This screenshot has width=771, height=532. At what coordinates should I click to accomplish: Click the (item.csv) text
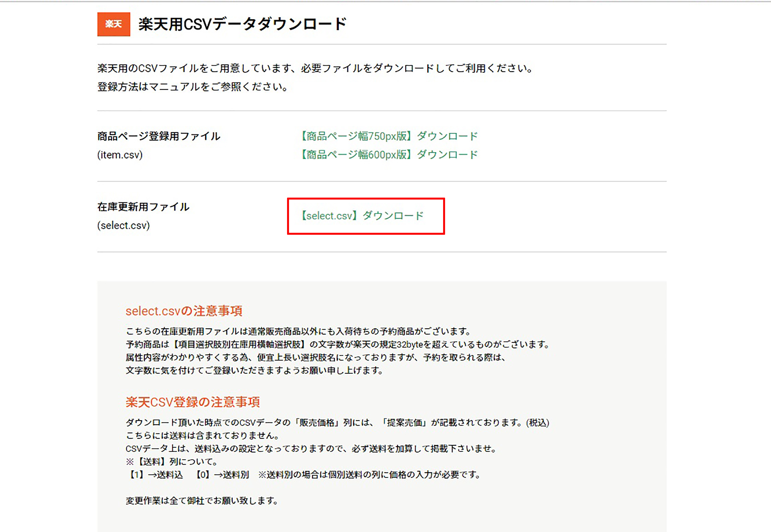click(x=120, y=155)
